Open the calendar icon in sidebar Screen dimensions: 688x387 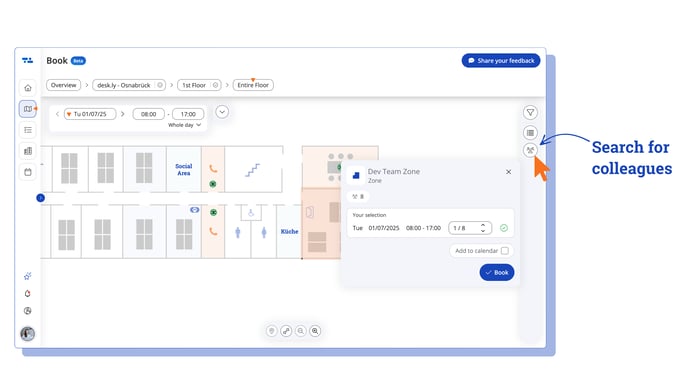click(x=28, y=172)
